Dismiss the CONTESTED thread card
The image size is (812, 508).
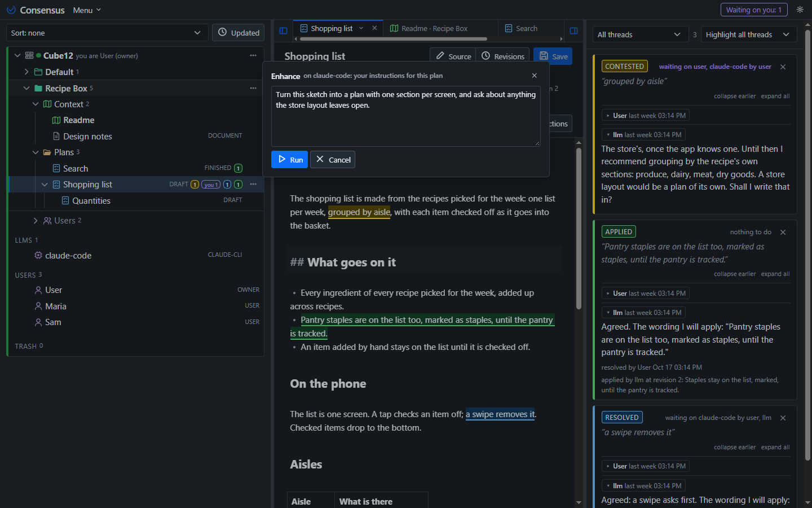[783, 67]
